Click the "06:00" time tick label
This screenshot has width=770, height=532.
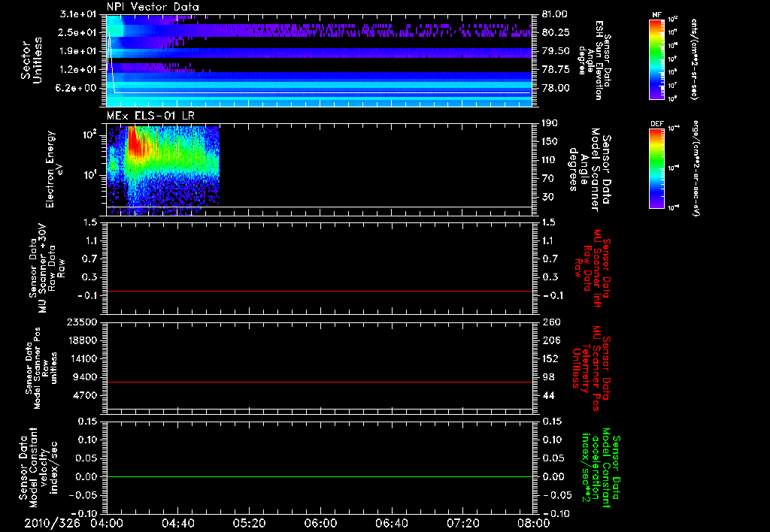pyautogui.click(x=320, y=523)
